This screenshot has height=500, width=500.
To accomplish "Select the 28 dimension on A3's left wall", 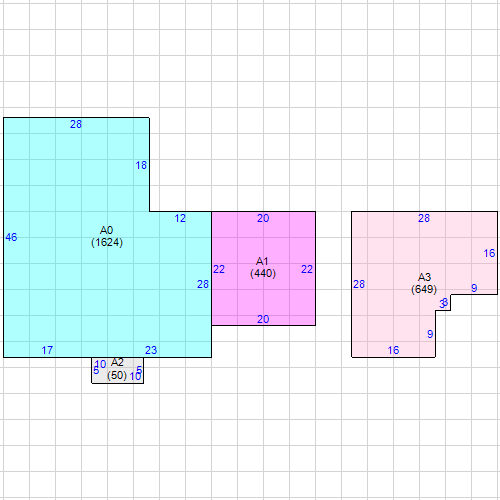I will pos(359,284).
